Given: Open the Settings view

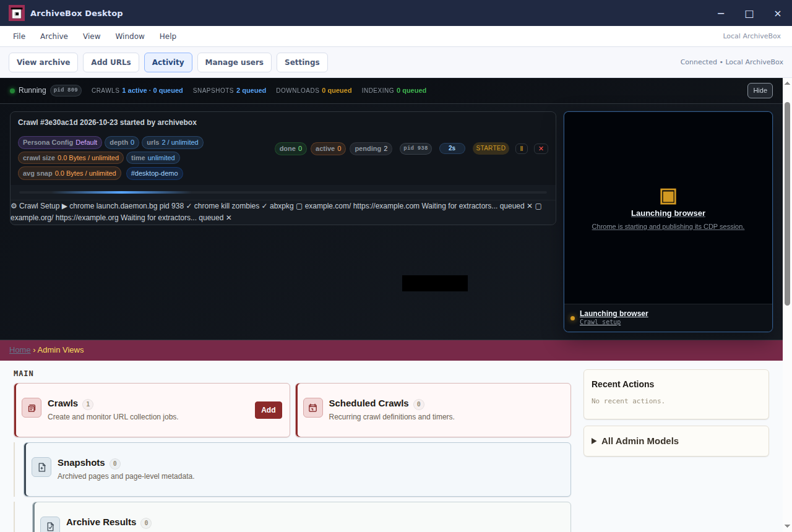Looking at the screenshot, I should pos(302,62).
